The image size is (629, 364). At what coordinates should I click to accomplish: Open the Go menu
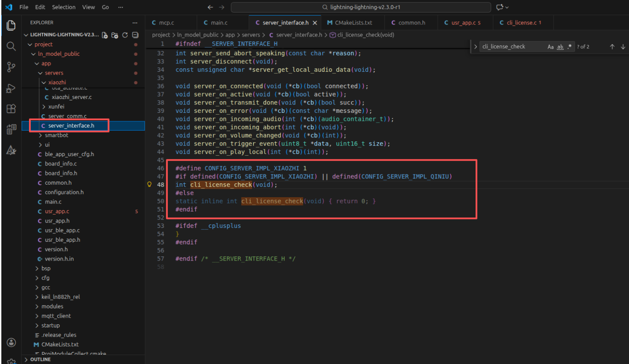[x=105, y=7]
